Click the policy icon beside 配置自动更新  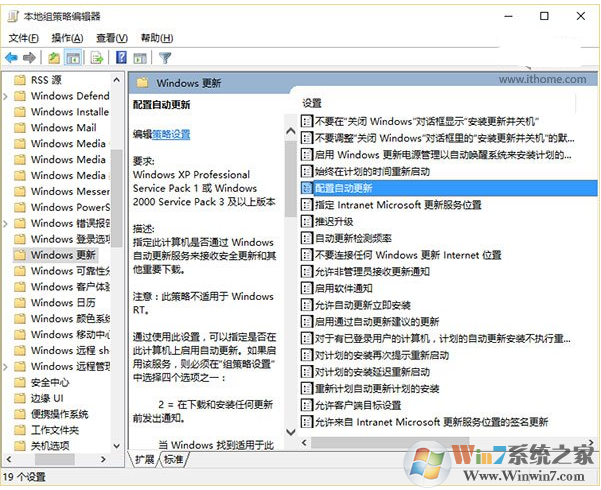click(x=306, y=188)
